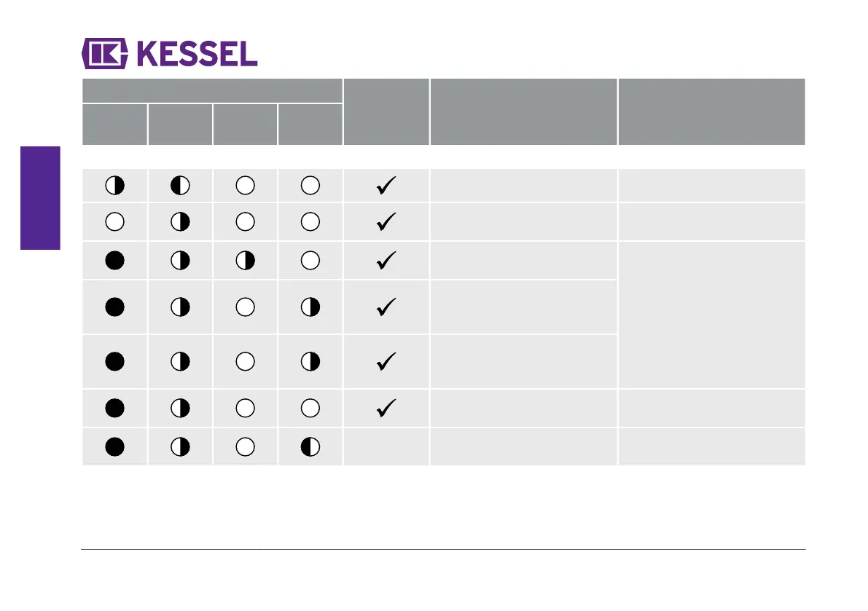Click the purple side tab marker

[x=40, y=198]
